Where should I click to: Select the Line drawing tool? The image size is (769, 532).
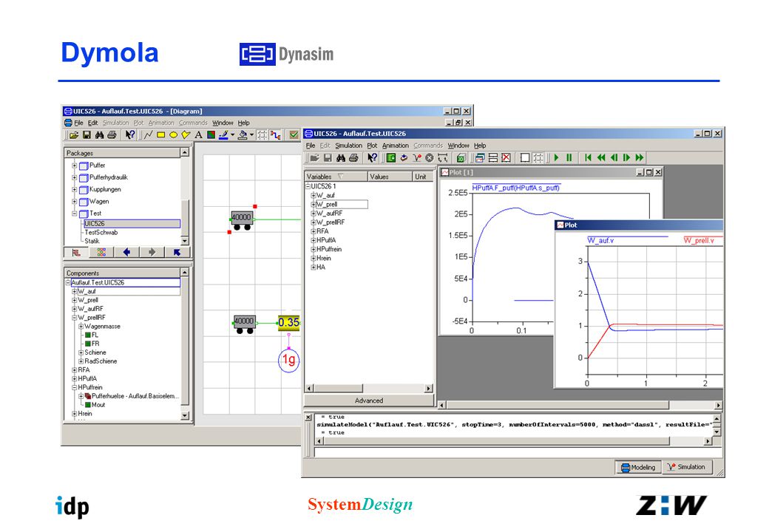pyautogui.click(x=148, y=134)
